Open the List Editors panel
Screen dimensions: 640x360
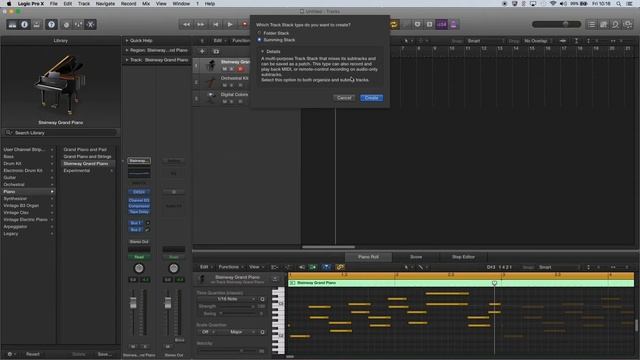[x=591, y=24]
